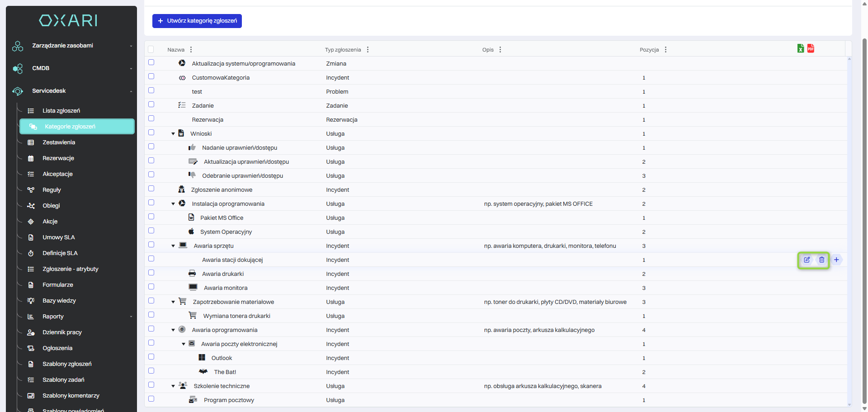Screen dimensions: 868x412
Task: Click the edit icon for Awaria stacji dokującej
Action: (x=807, y=260)
